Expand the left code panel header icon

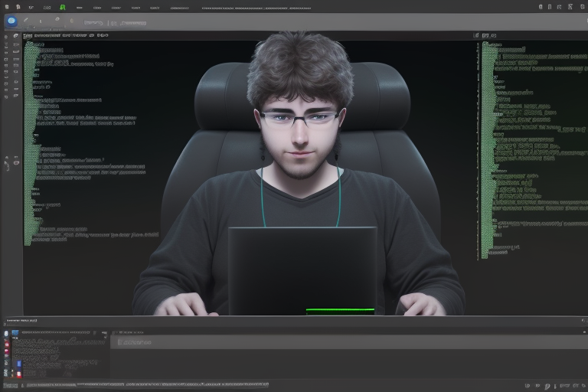(x=28, y=35)
